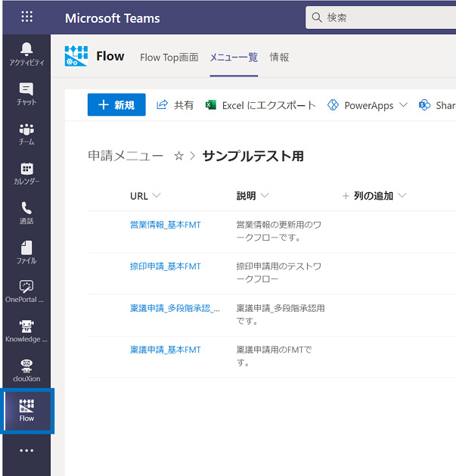The width and height of the screenshot is (456, 476).
Task: Click the app launcher waffle icon
Action: point(26,17)
